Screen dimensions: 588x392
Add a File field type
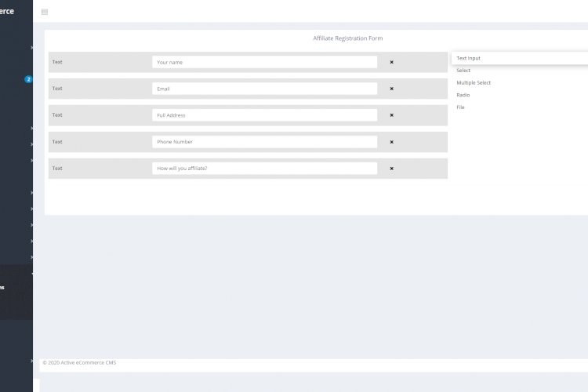tap(460, 107)
